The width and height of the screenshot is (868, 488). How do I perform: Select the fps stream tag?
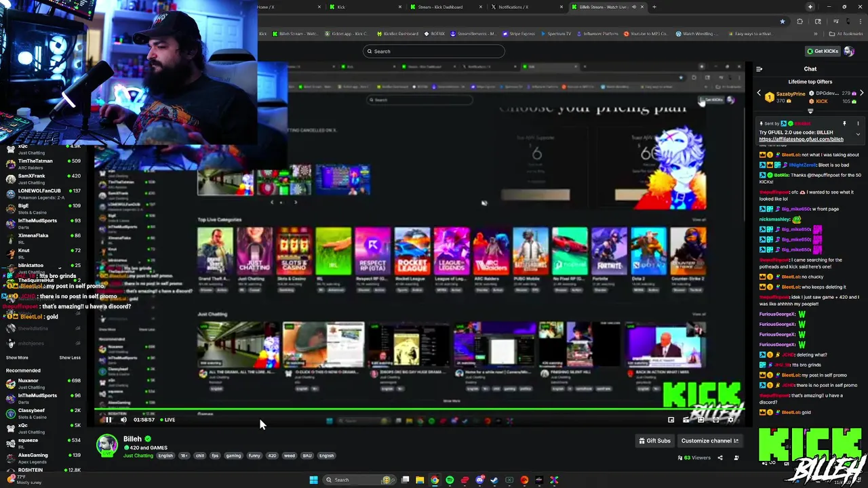[x=215, y=455]
